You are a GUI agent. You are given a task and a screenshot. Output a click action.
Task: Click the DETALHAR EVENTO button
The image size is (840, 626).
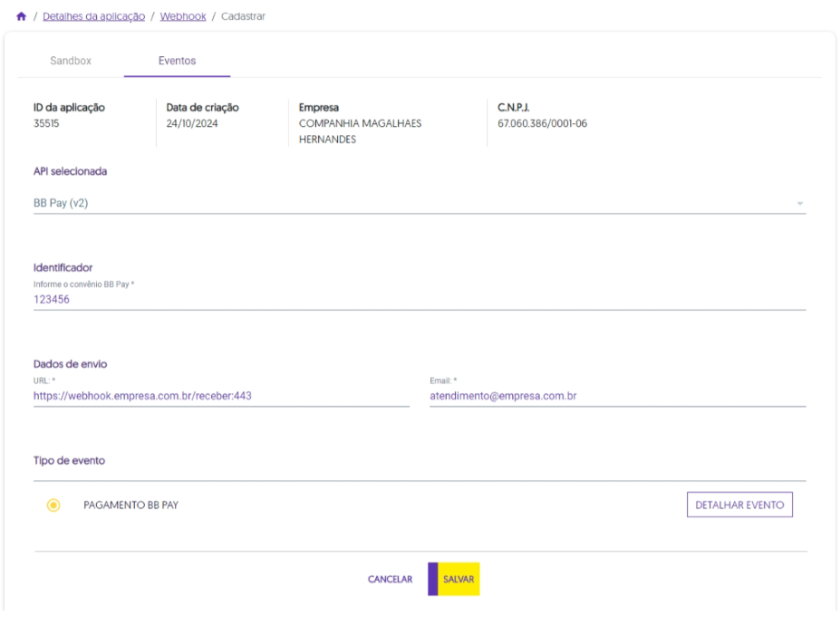(x=739, y=505)
